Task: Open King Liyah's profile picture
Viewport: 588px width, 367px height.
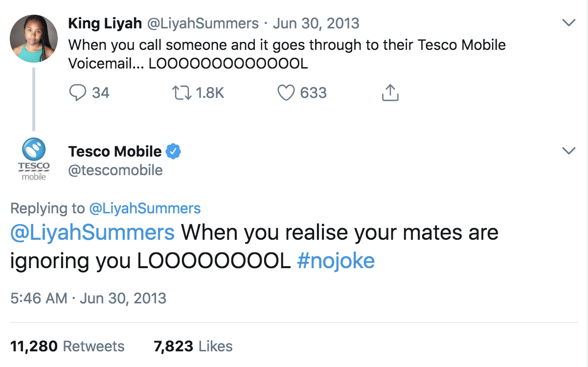Action: coord(34,39)
